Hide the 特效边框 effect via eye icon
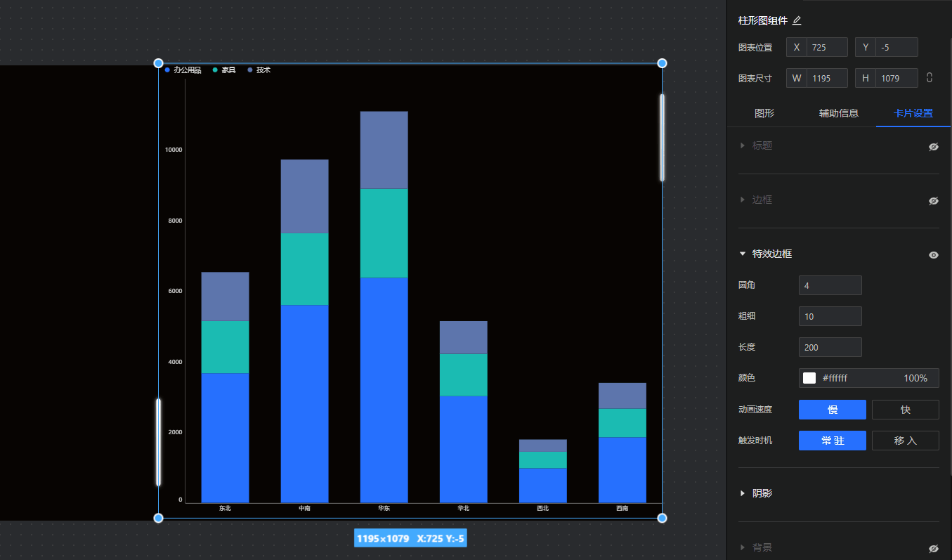The image size is (952, 560). click(x=933, y=255)
